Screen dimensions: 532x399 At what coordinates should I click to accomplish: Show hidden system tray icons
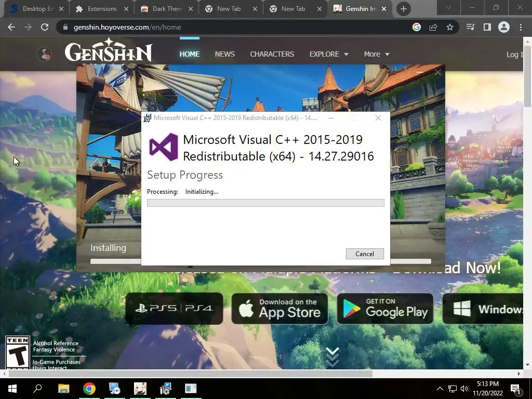(x=440, y=389)
